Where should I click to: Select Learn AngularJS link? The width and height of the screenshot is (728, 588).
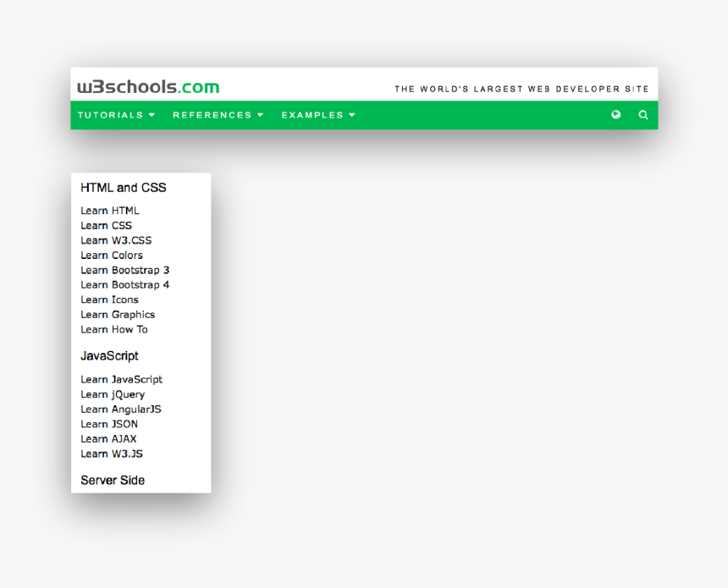121,409
